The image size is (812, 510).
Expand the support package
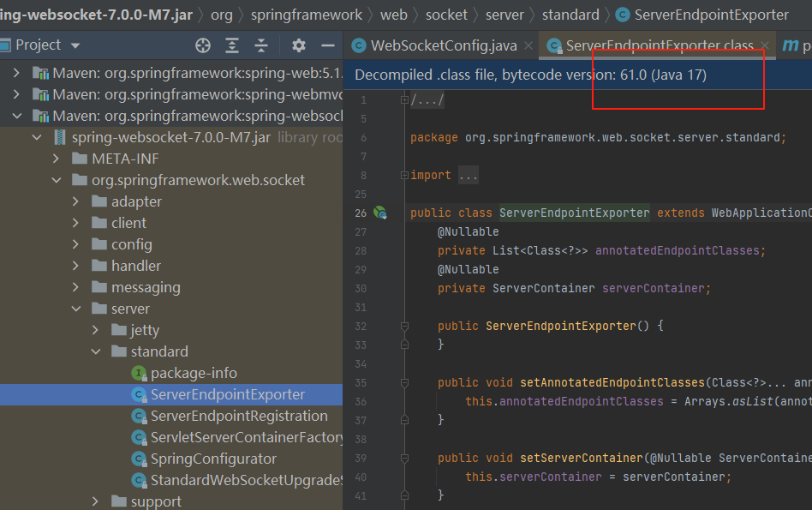tap(95, 501)
